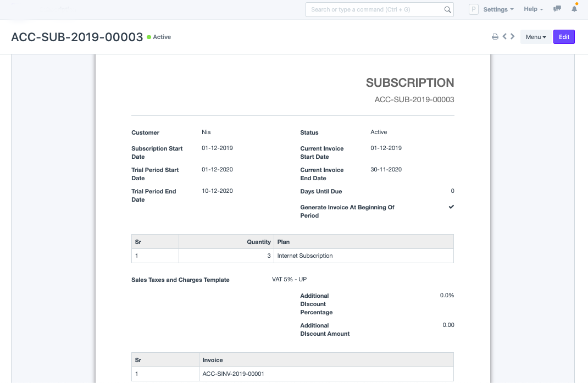Focus the search command bar

[374, 9]
